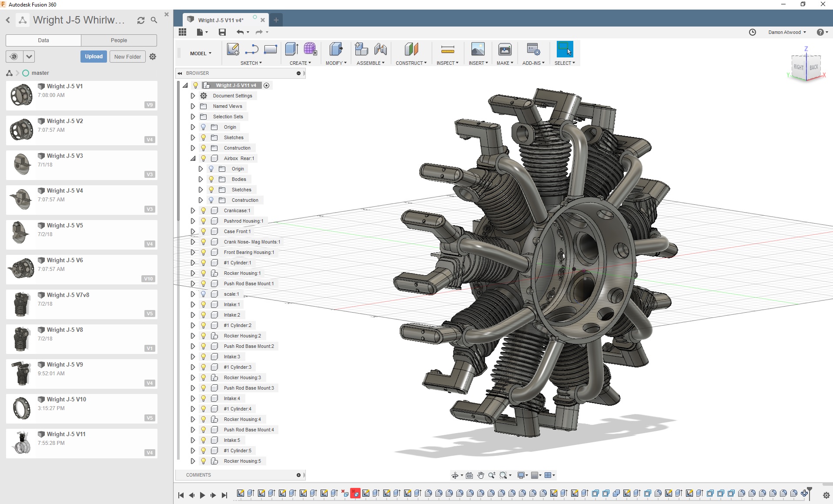Expand the Named Views node
Viewport: 833px width, 504px height.
click(x=193, y=106)
